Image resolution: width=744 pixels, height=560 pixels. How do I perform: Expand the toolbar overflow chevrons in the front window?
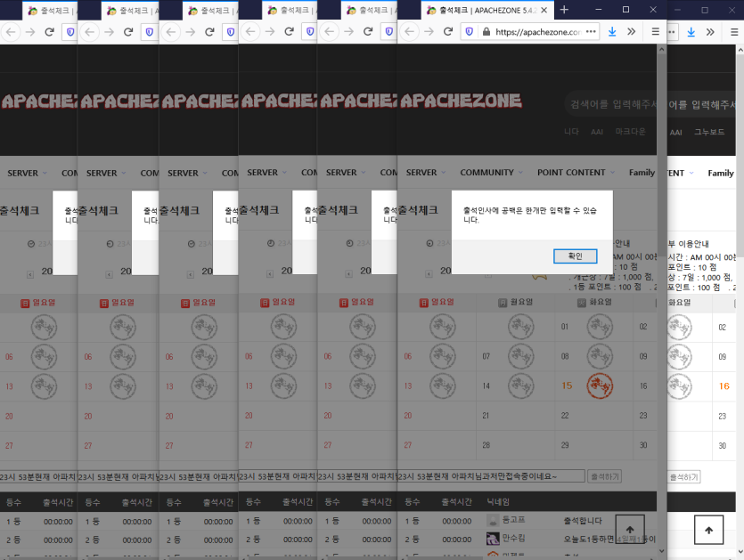click(631, 31)
